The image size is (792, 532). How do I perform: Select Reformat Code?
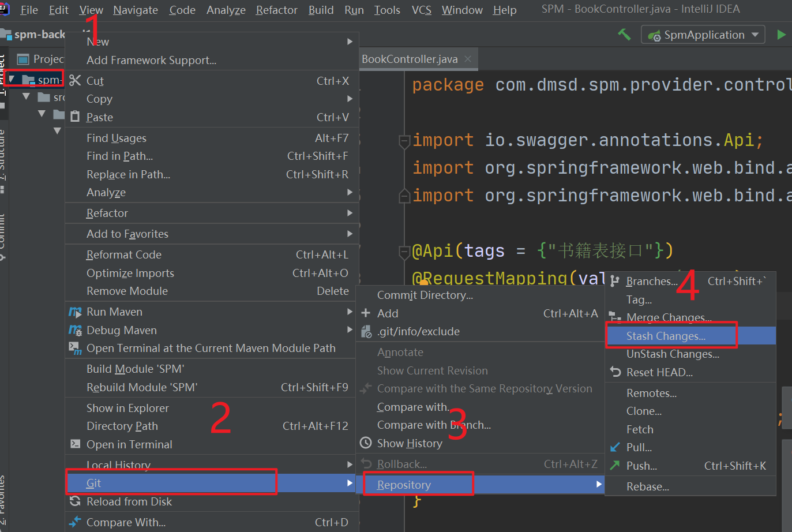click(212, 254)
